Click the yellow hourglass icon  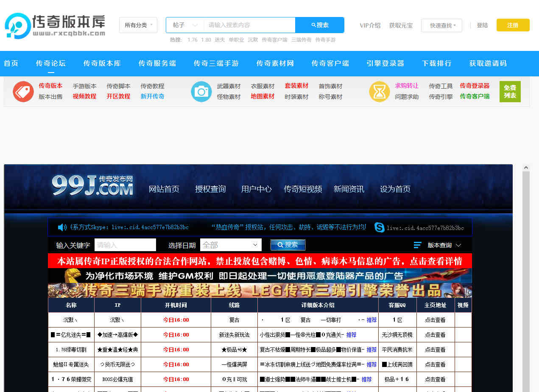click(x=379, y=91)
